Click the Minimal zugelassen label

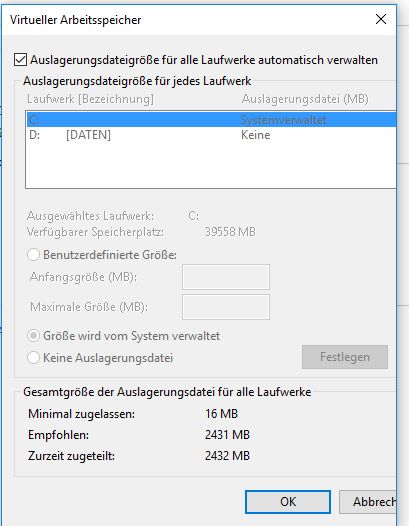(82, 414)
